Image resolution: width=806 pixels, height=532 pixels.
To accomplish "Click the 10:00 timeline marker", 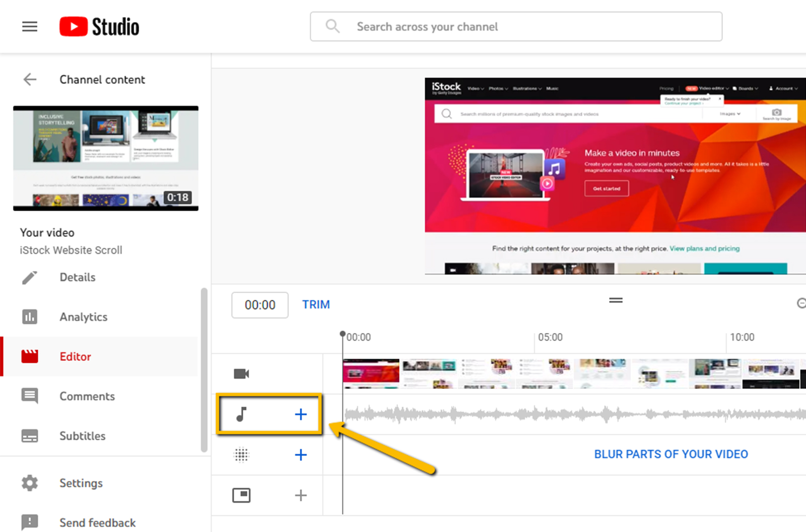I will pyautogui.click(x=742, y=338).
